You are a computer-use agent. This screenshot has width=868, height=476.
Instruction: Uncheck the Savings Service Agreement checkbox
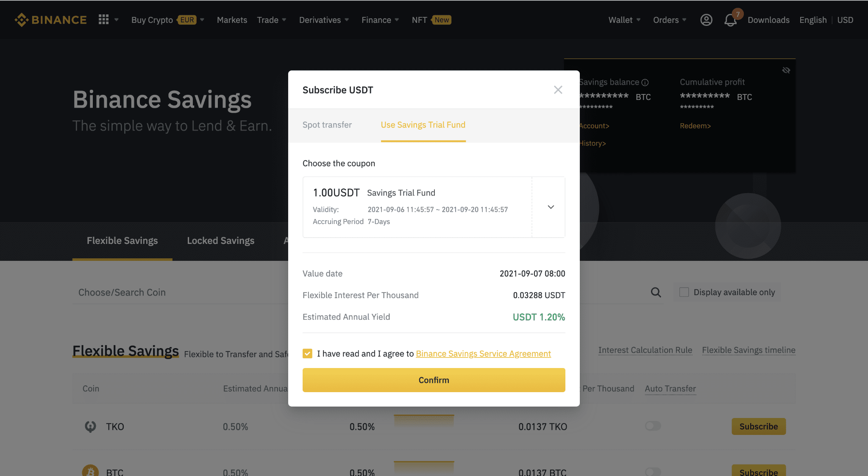pyautogui.click(x=307, y=354)
